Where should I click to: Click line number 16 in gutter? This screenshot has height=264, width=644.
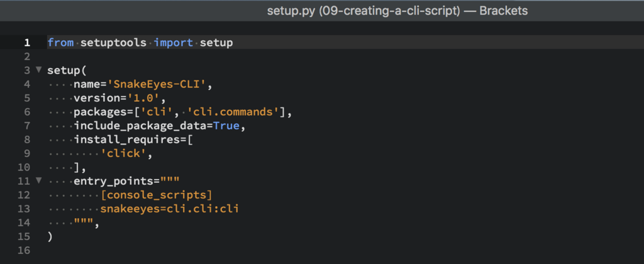coord(24,250)
